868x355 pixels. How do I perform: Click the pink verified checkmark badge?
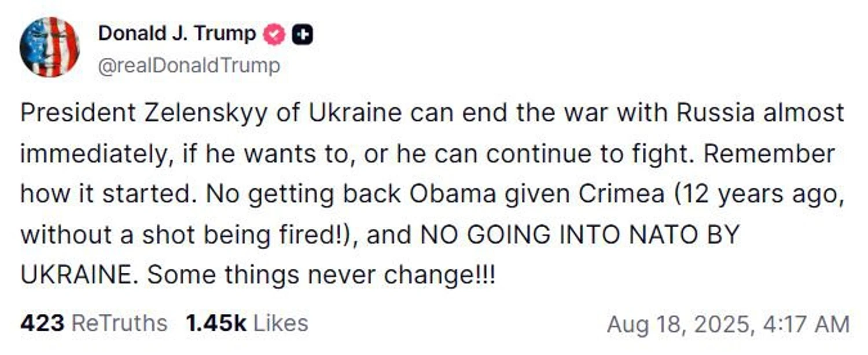[x=274, y=35]
